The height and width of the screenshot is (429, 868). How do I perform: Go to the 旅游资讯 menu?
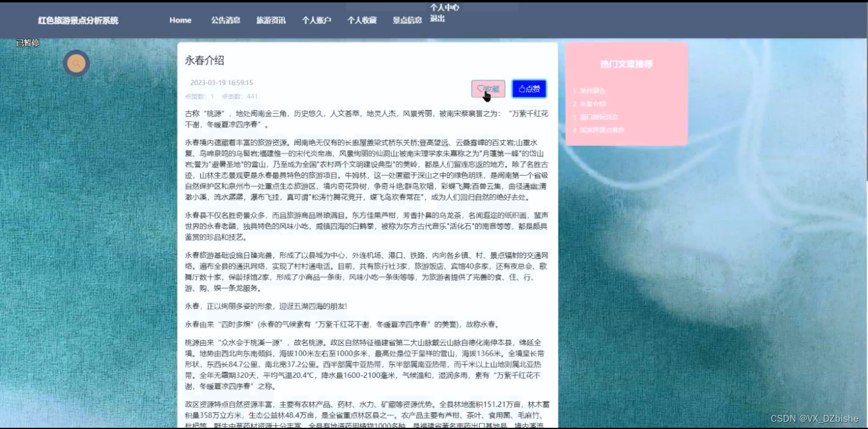tap(271, 20)
